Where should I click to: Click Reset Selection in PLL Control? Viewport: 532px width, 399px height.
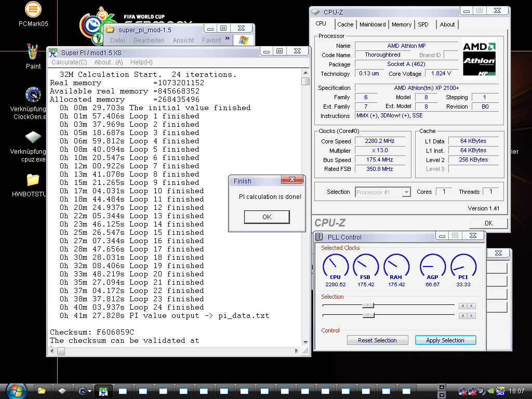pyautogui.click(x=377, y=340)
